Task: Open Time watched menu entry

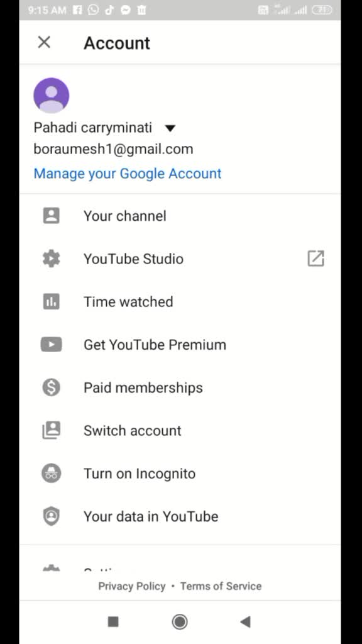Action: tap(180, 302)
